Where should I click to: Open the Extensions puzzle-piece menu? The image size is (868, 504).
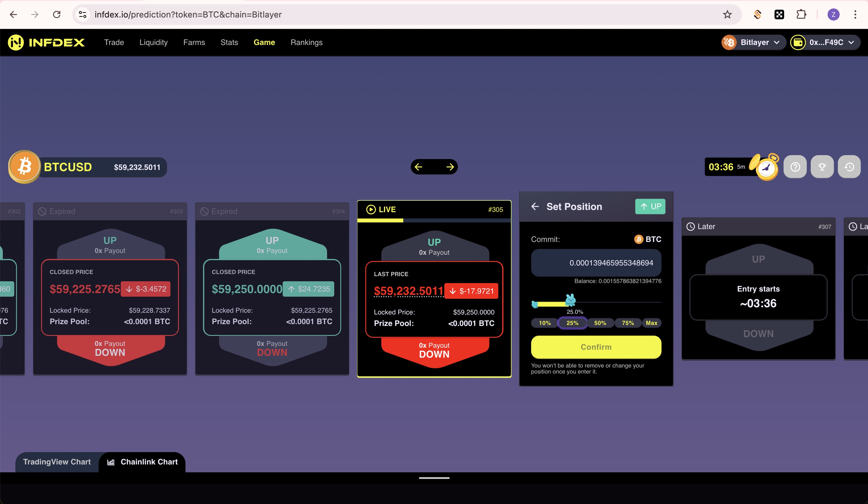(x=801, y=14)
